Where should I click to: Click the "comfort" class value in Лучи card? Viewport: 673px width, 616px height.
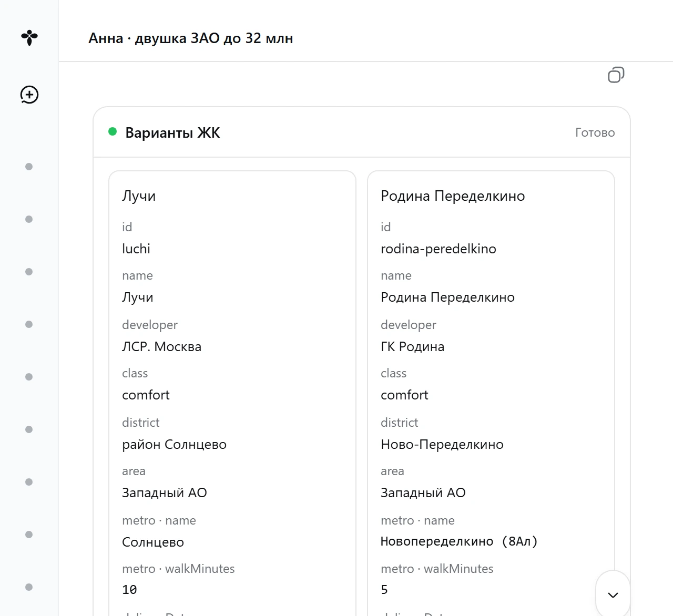[146, 395]
